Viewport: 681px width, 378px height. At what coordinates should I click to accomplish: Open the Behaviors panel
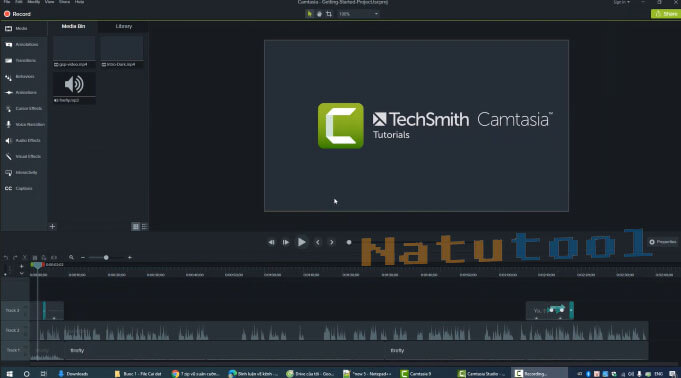click(23, 76)
